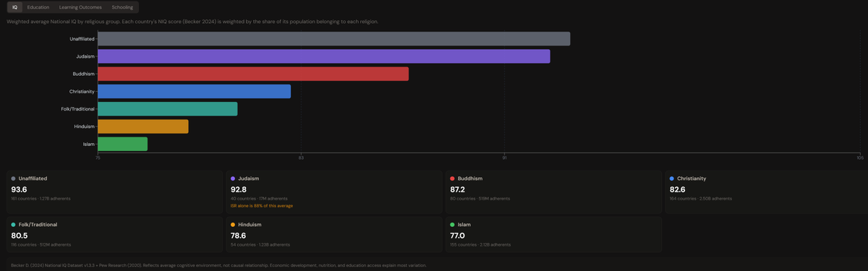
Task: Click the Folk/Traditional card title
Action: coord(38,225)
